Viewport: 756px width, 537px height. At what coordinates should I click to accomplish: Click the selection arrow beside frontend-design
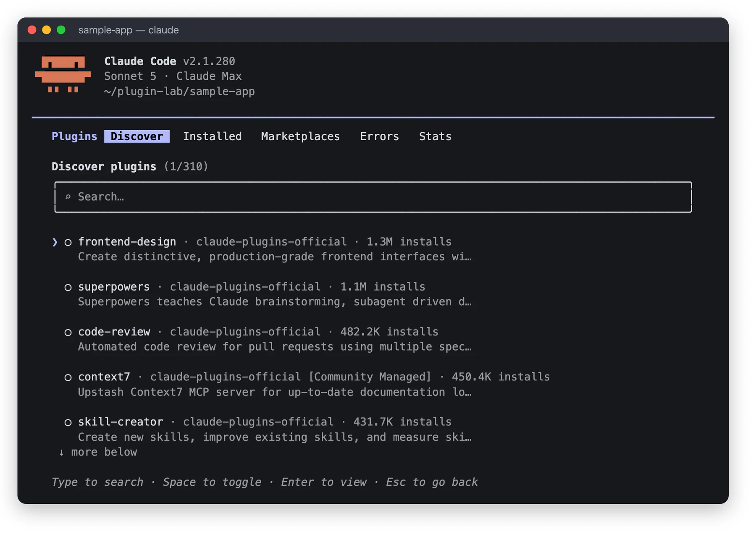[x=55, y=242]
